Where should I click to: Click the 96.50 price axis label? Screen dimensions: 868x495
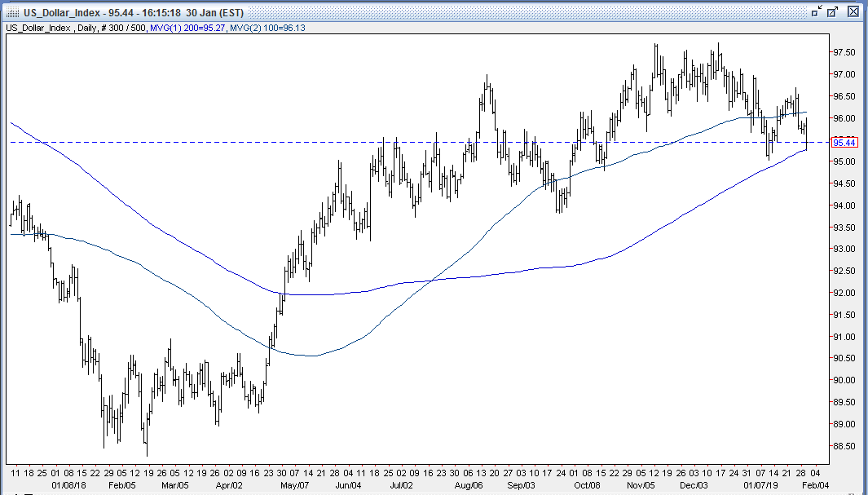846,96
